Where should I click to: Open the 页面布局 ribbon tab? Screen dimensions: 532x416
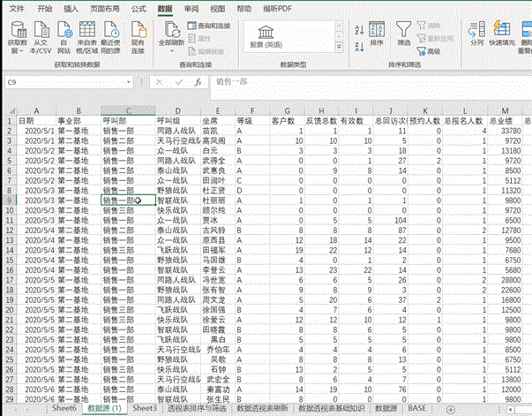coord(105,8)
